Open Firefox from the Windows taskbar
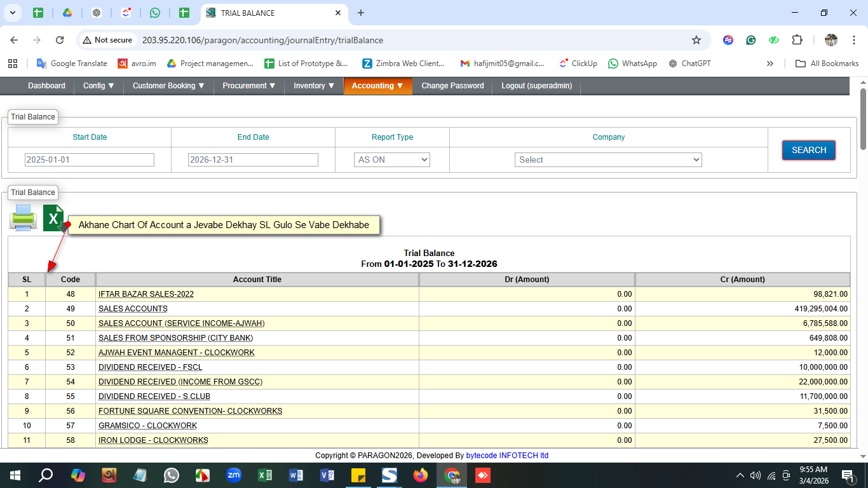Screen dimensions: 868x488 point(421,475)
